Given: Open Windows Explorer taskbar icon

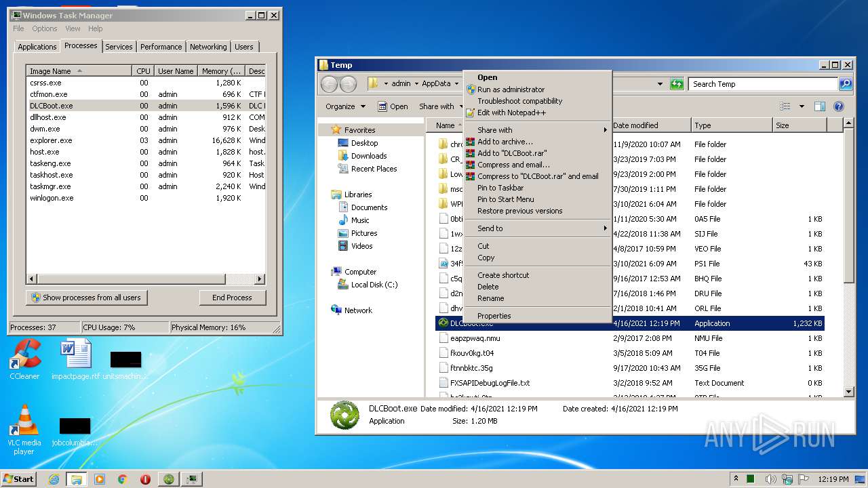Looking at the screenshot, I should point(77,479).
